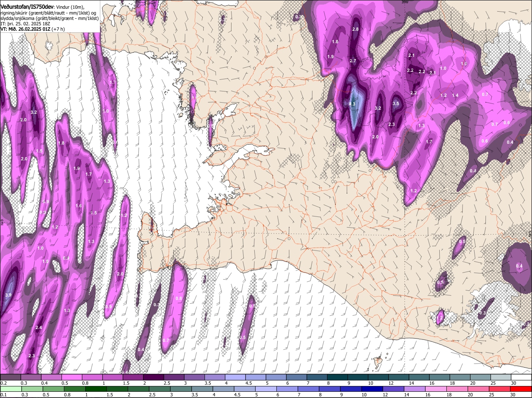This screenshot has height=398, width=532.
Task: Click the Veðurstofan/IS750dev title text
Action: (x=27, y=7)
